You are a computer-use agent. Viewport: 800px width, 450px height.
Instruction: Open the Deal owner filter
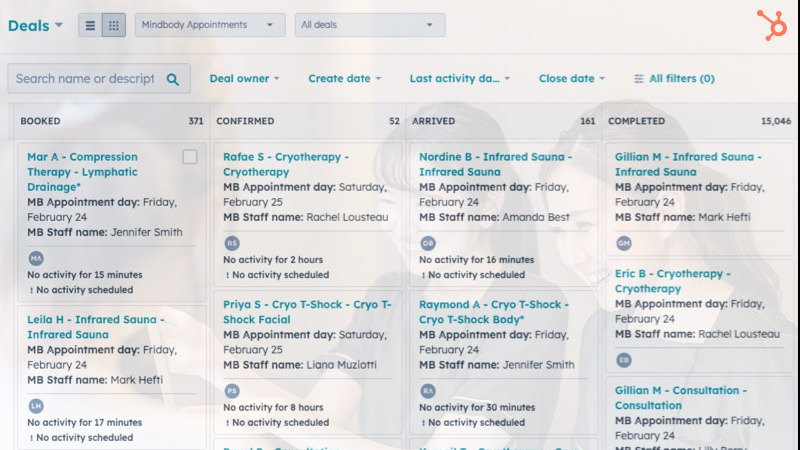tap(244, 79)
